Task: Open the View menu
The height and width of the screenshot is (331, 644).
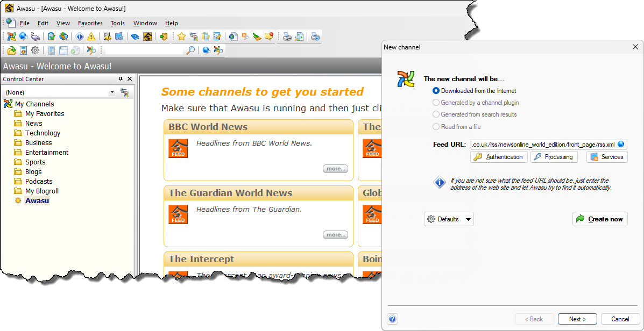Action: [63, 24]
